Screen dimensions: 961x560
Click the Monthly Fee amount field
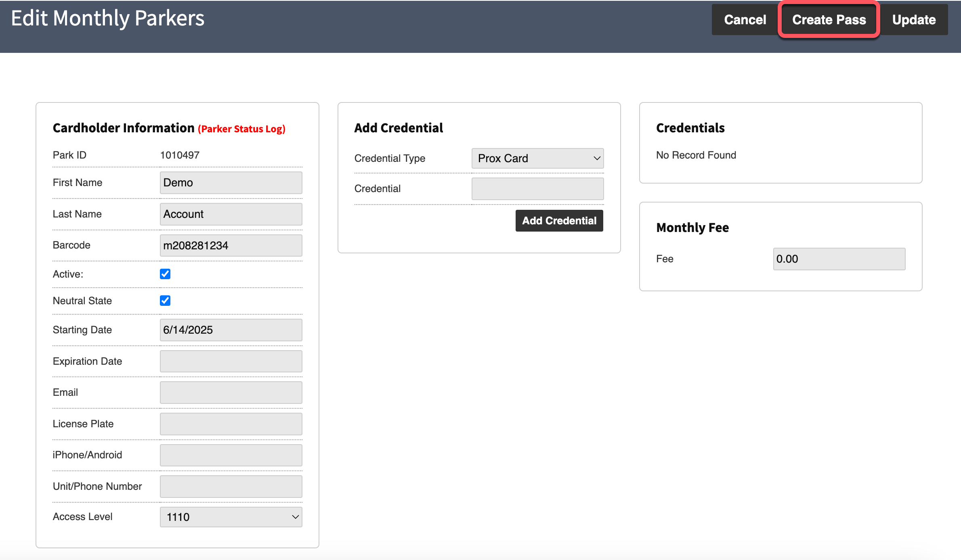(x=839, y=259)
